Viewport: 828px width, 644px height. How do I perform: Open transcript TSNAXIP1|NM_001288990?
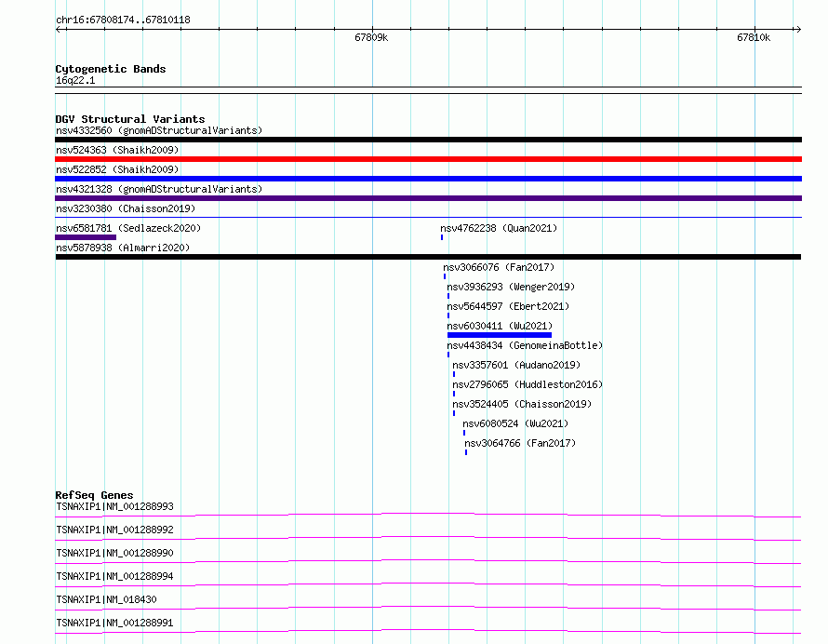114,553
